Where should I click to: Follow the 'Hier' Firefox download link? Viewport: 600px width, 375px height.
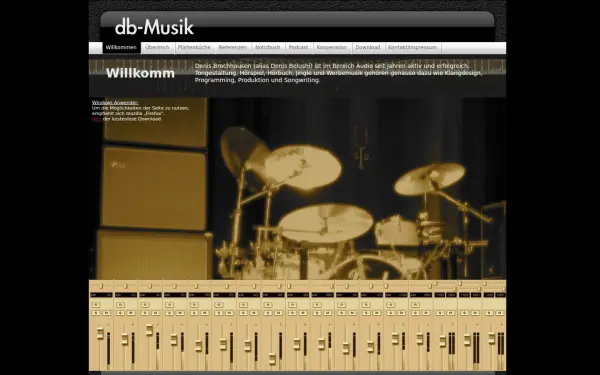(96, 119)
